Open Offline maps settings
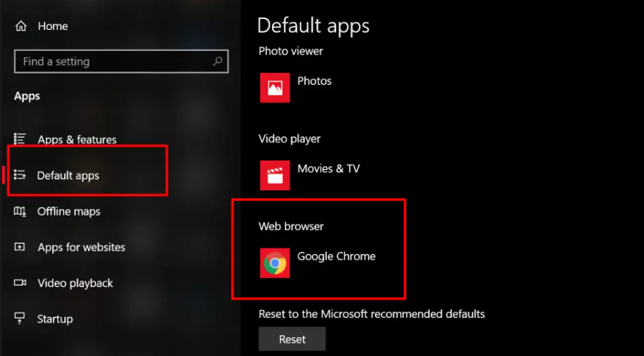 coord(69,211)
